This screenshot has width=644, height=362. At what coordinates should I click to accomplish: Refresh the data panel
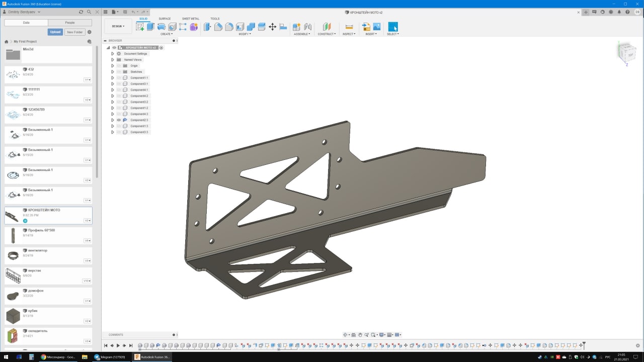coord(81,12)
